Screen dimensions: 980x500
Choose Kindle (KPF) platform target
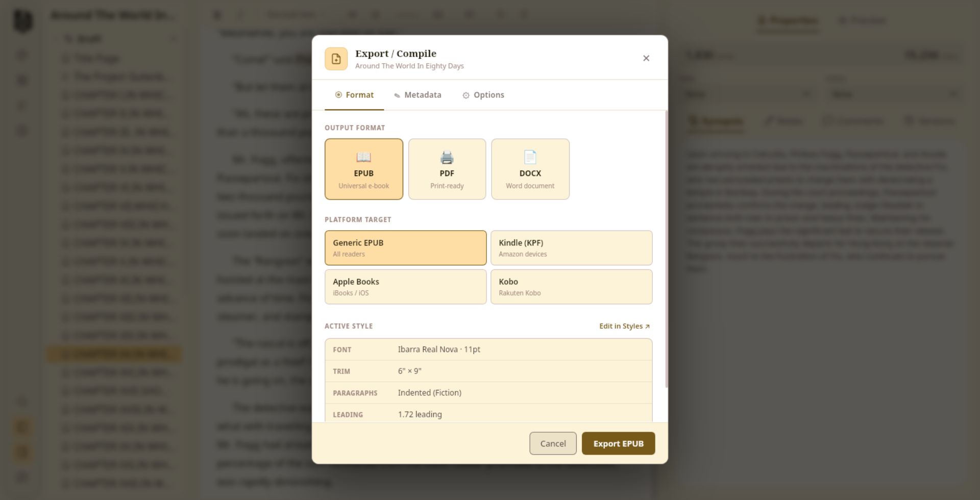(x=572, y=248)
